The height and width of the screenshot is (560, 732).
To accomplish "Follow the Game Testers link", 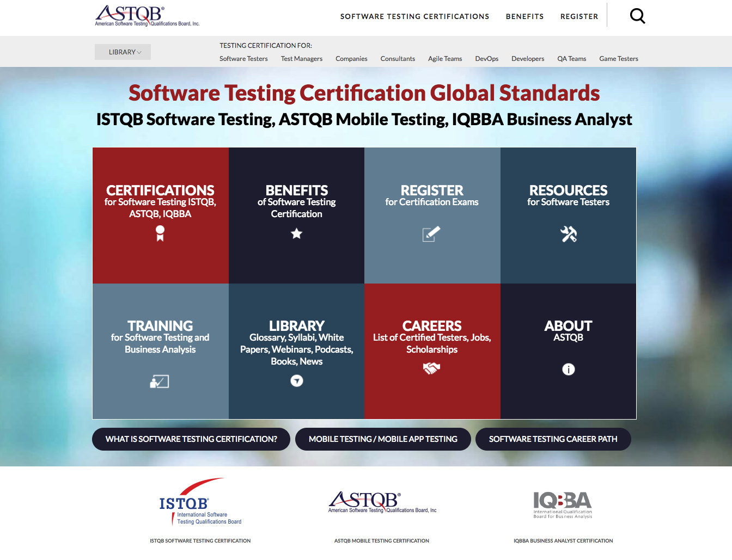I will tap(618, 59).
